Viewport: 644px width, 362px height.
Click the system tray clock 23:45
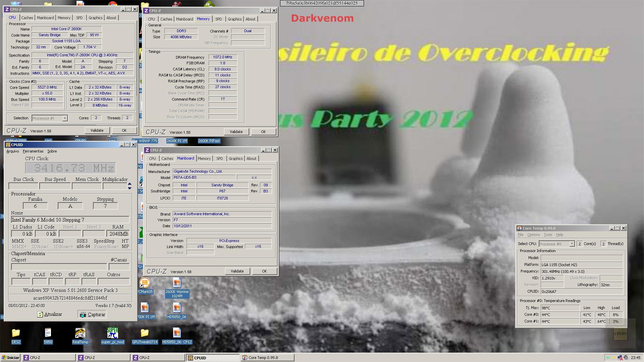click(636, 358)
